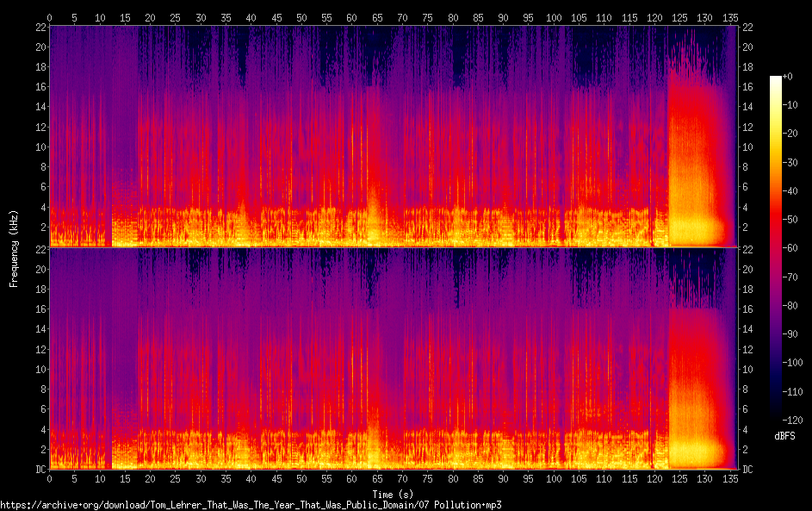Click the 'dBFS' label under color bar
812x511 pixels.
[x=784, y=436]
